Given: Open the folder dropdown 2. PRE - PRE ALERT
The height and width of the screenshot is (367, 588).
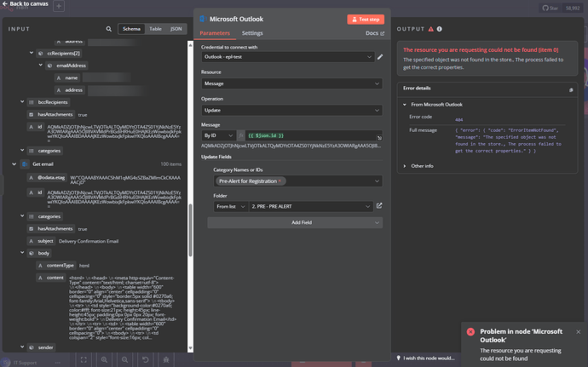Looking at the screenshot, I should coord(311,206).
